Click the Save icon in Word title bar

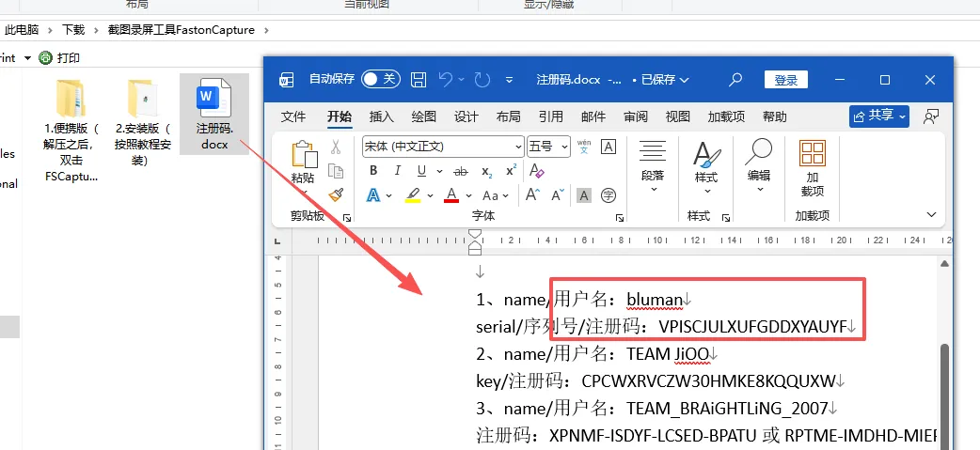click(419, 79)
